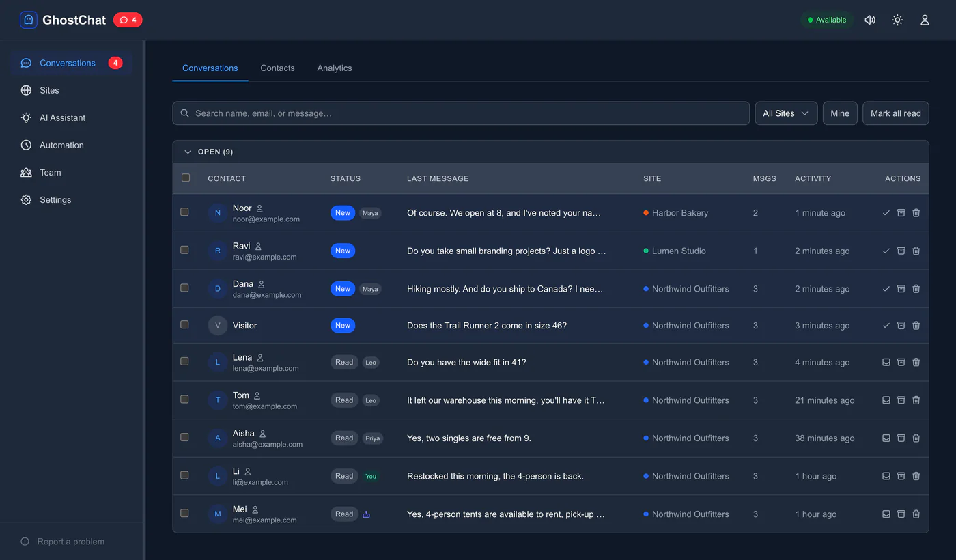Click the unread count badge in header
The height and width of the screenshot is (560, 956).
pos(128,20)
